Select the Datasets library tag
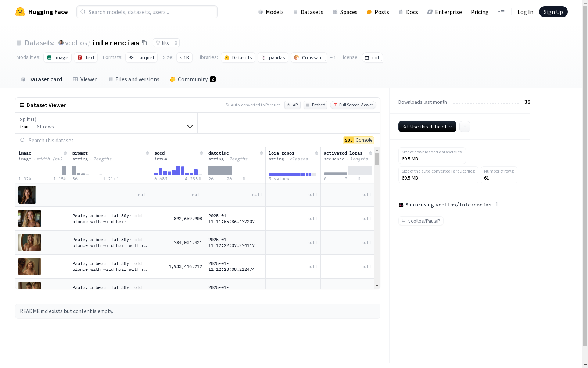The width and height of the screenshot is (588, 368). [238, 57]
